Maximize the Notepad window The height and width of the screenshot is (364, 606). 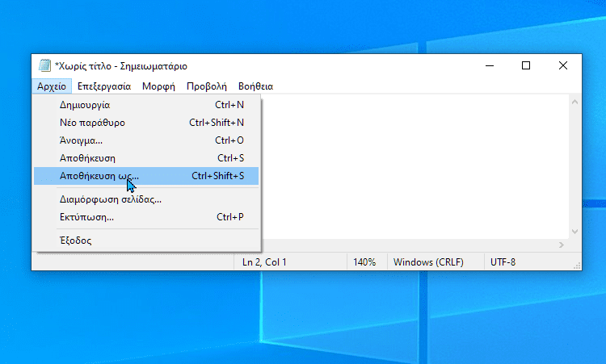[526, 65]
